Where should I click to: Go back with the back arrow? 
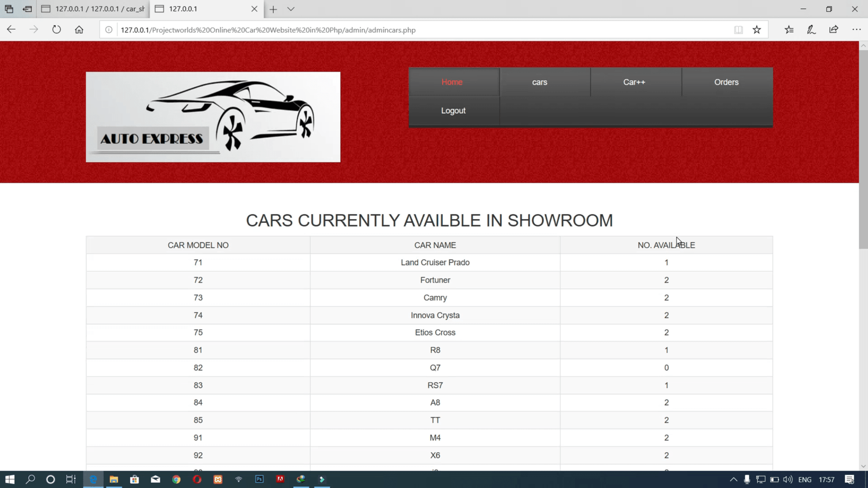pyautogui.click(x=11, y=30)
